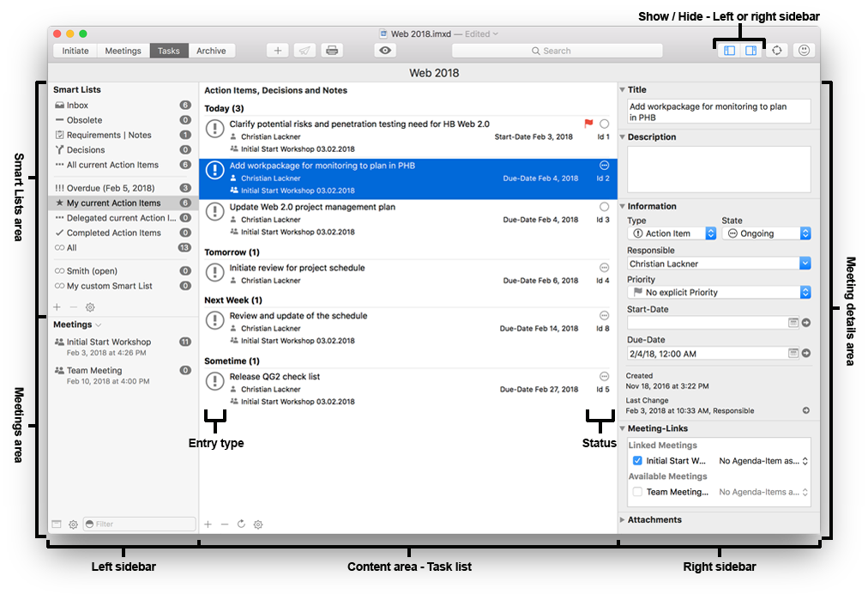Click status icon of Initiate review task
Screen dimensions: 868x594
604,268
